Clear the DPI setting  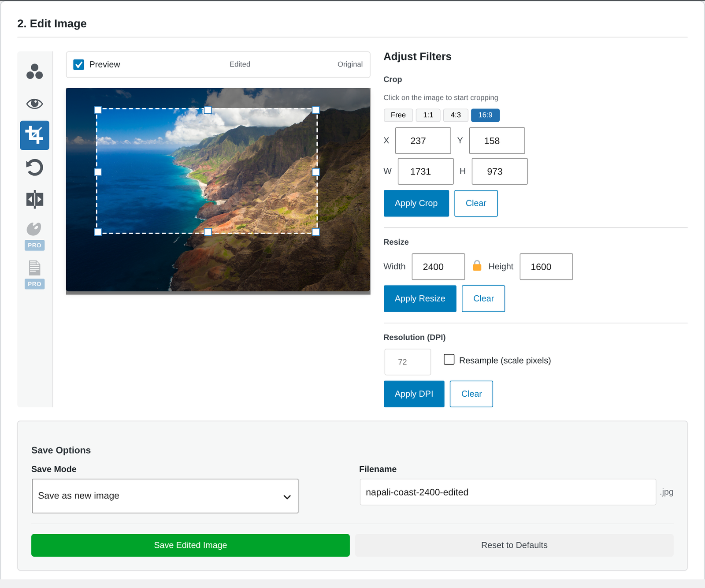[471, 394]
